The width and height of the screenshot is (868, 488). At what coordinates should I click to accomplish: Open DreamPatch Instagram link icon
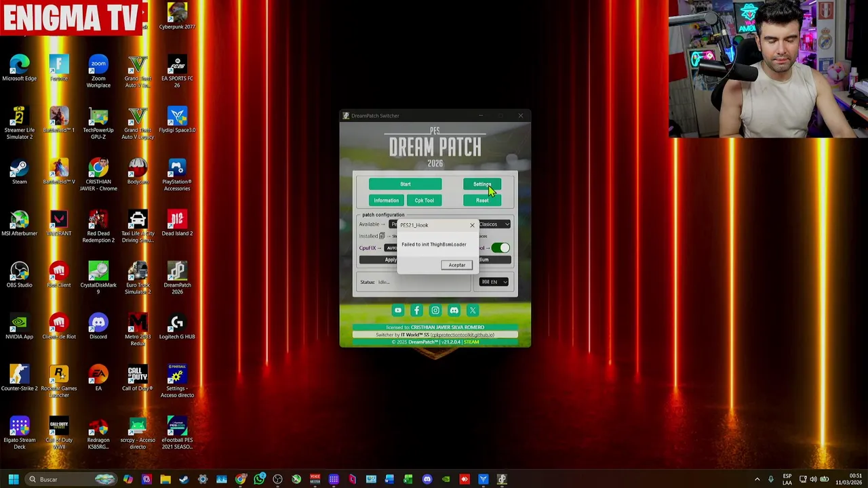(435, 310)
